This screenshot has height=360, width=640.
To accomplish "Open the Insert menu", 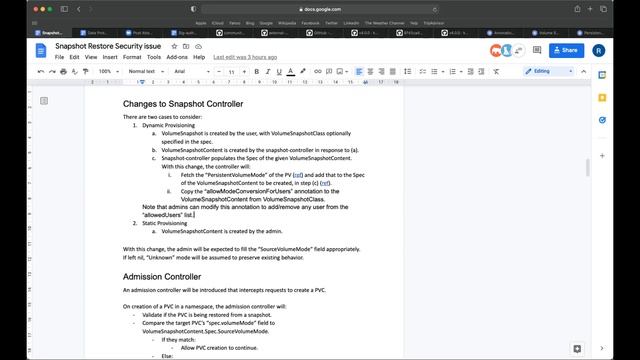I will [x=110, y=57].
